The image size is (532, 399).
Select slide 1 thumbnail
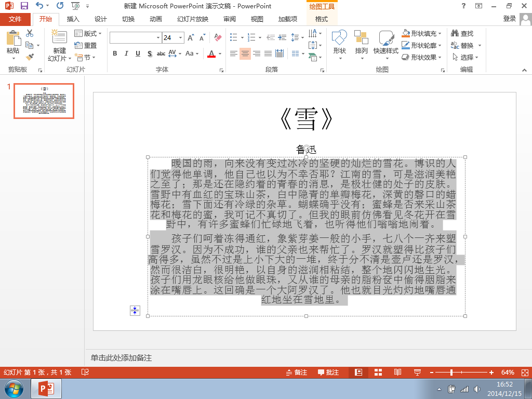(44, 101)
